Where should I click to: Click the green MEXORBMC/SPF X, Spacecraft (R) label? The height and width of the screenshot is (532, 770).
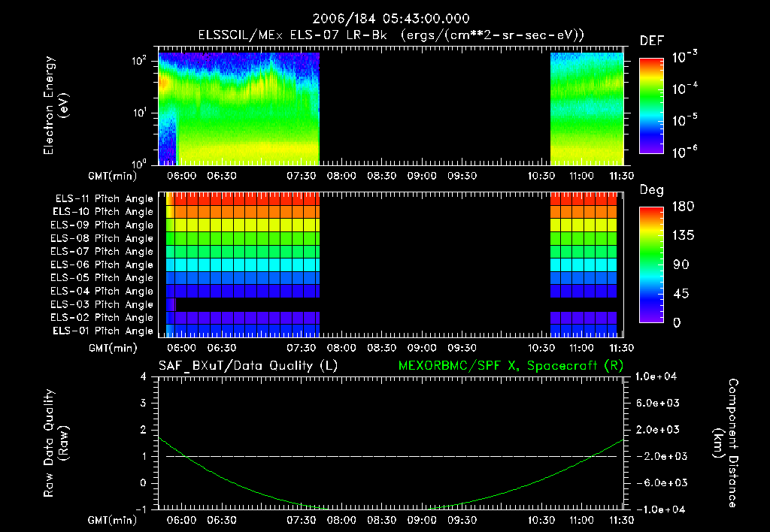[x=511, y=366]
